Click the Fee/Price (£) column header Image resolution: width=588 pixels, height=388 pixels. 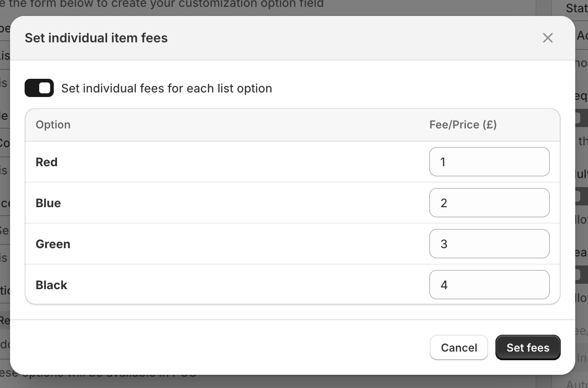pos(463,124)
